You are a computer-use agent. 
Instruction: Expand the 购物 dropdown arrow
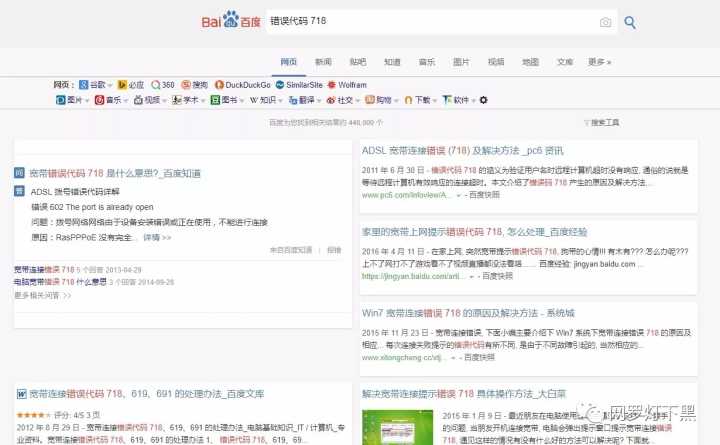tap(396, 100)
